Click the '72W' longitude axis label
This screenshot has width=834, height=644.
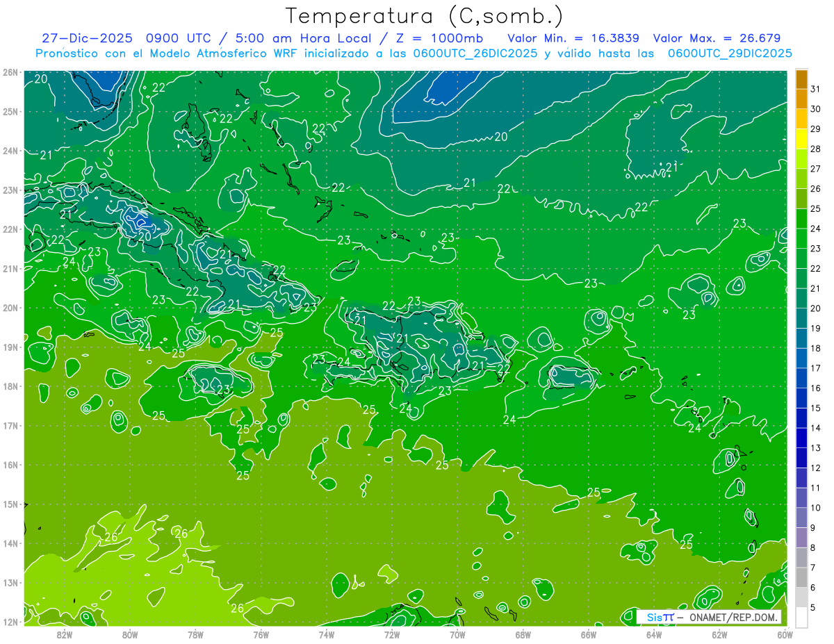click(x=392, y=634)
